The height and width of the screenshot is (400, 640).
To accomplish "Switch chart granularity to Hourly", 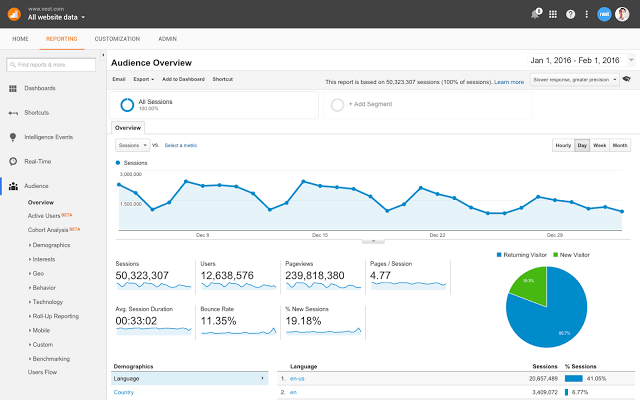I will (x=563, y=145).
